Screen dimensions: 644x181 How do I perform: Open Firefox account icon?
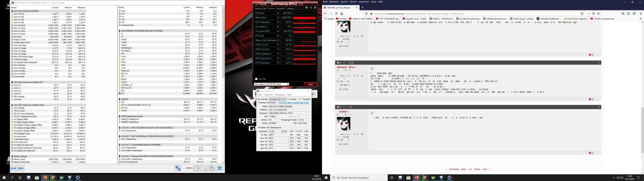point(635,14)
